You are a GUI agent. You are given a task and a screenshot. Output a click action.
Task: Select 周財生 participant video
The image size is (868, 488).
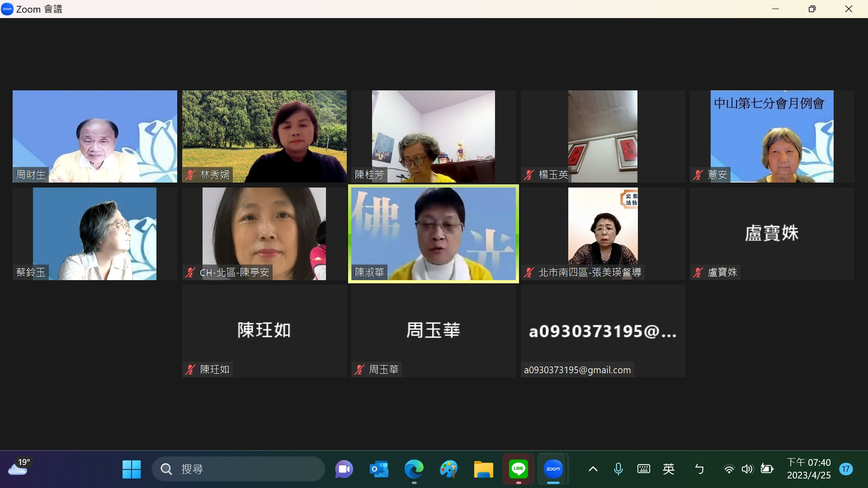click(95, 136)
